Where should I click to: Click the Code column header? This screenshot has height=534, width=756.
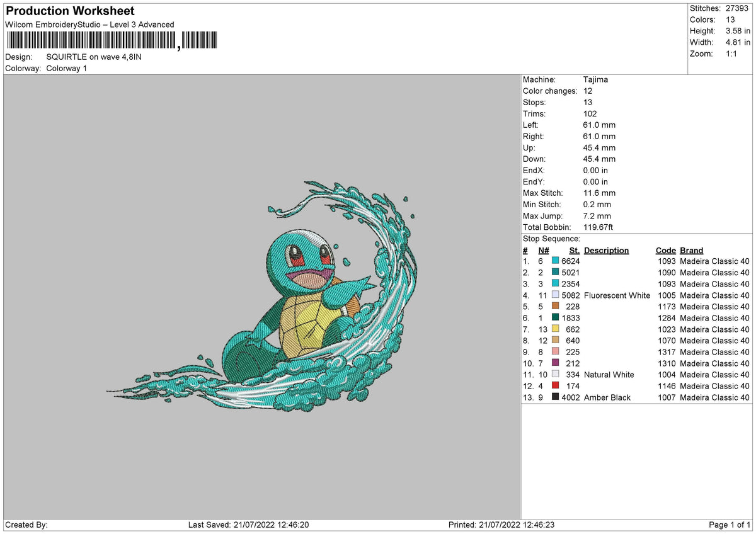coord(666,250)
